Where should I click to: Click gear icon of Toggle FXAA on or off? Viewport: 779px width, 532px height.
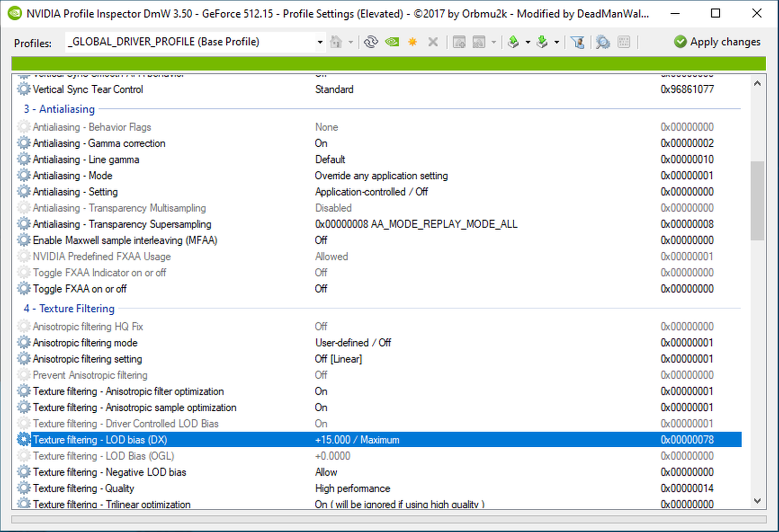tap(24, 288)
